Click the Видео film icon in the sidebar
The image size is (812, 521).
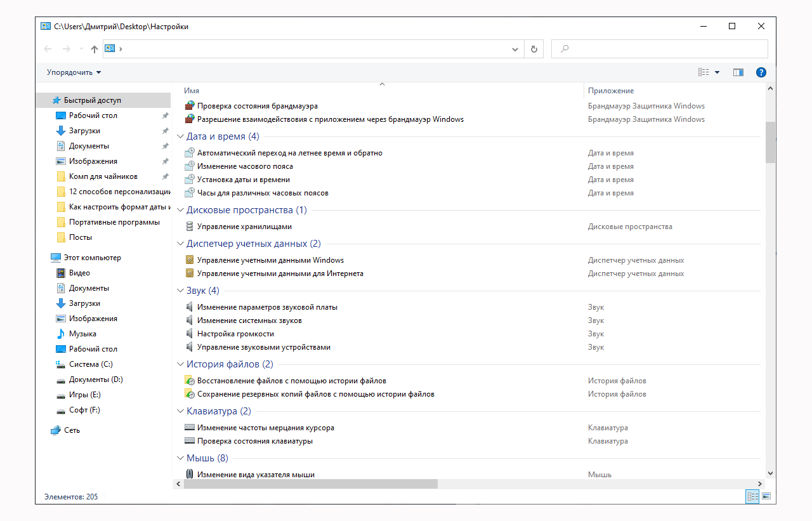coord(61,273)
